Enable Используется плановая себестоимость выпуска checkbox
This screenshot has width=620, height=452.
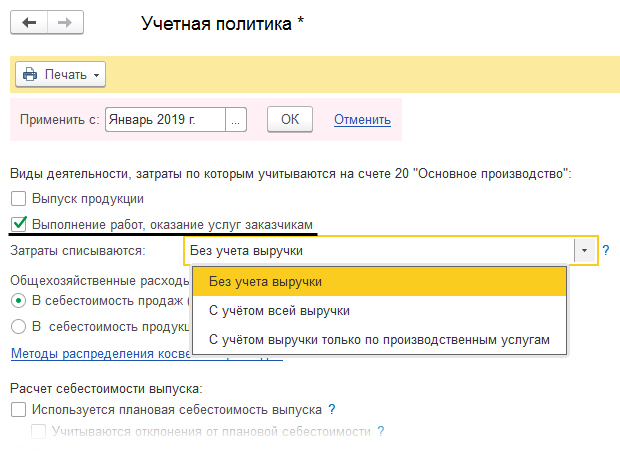[x=18, y=410]
